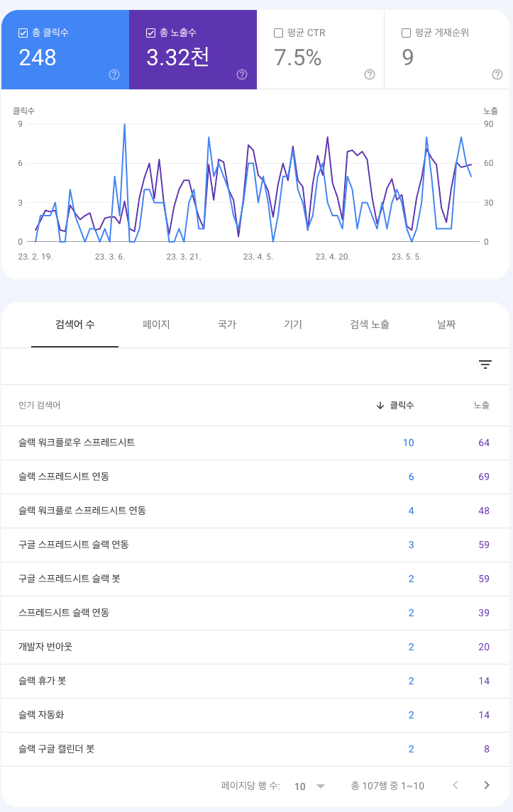
Task: Enable the 평균 CTR checkbox
Action: [x=278, y=33]
